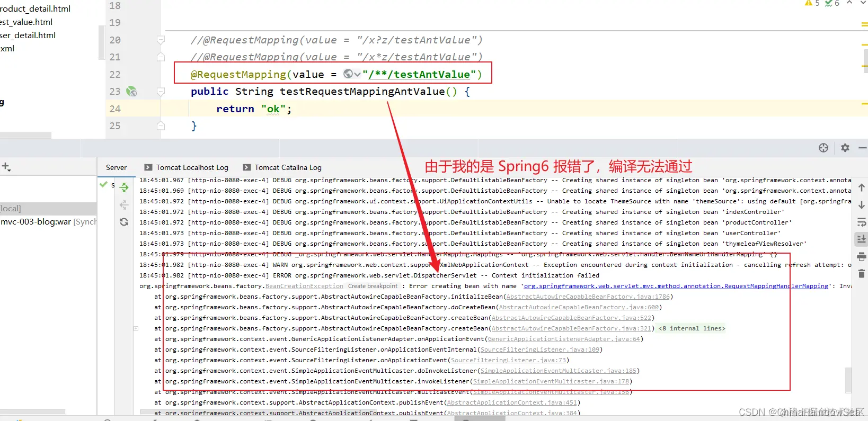Place cursor on return "ok" statement

click(x=254, y=109)
